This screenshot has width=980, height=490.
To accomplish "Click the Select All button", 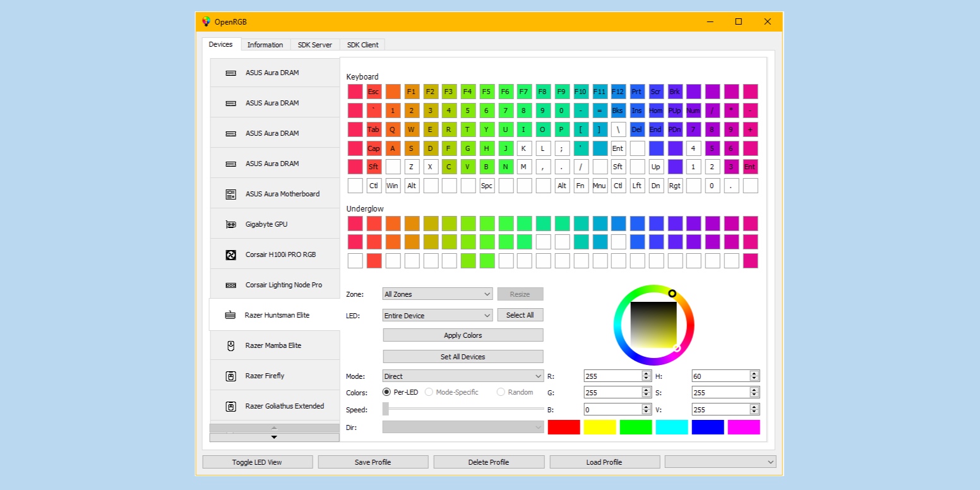I will coord(520,315).
